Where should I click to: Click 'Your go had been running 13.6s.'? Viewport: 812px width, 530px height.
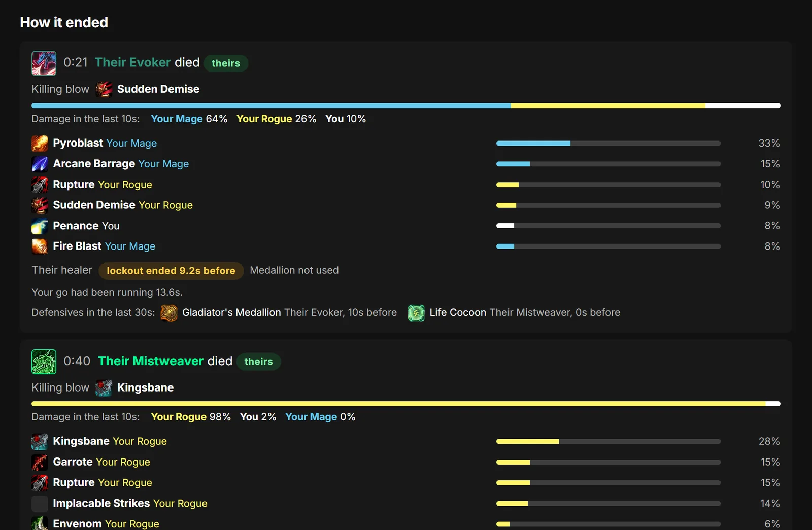pos(107,292)
